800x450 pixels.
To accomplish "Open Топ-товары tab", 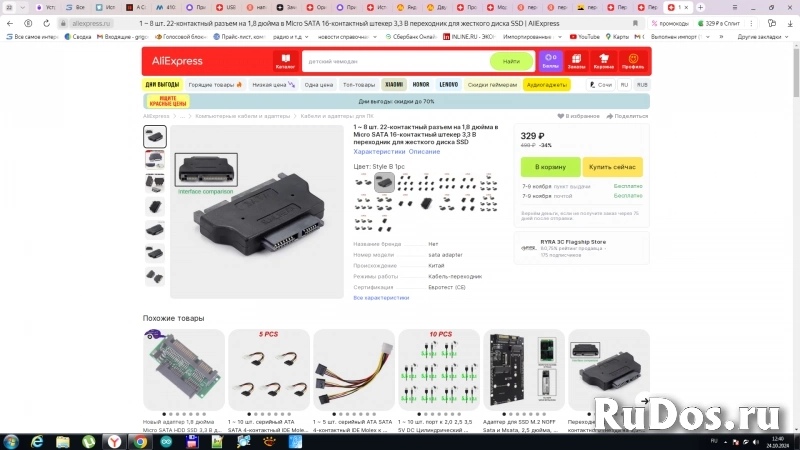I will (359, 85).
